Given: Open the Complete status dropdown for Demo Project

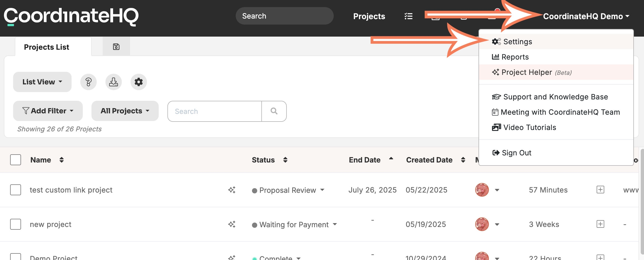Looking at the screenshot, I should 276,258.
